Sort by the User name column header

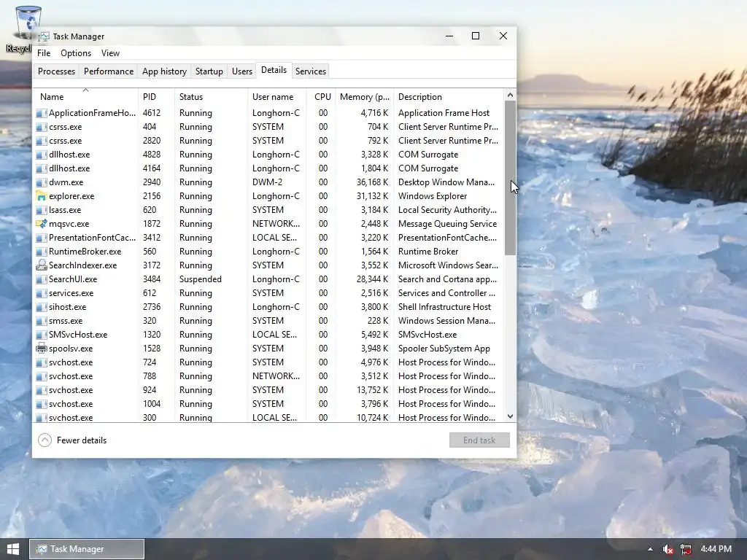point(277,97)
